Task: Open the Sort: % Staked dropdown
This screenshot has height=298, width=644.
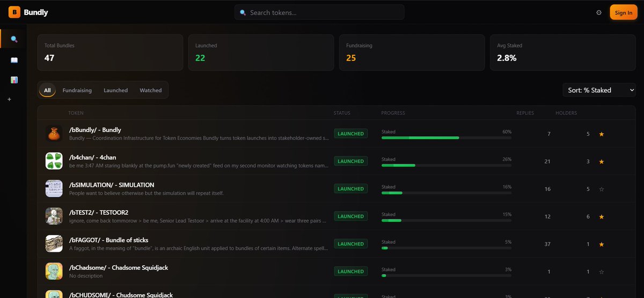Action: [599, 90]
